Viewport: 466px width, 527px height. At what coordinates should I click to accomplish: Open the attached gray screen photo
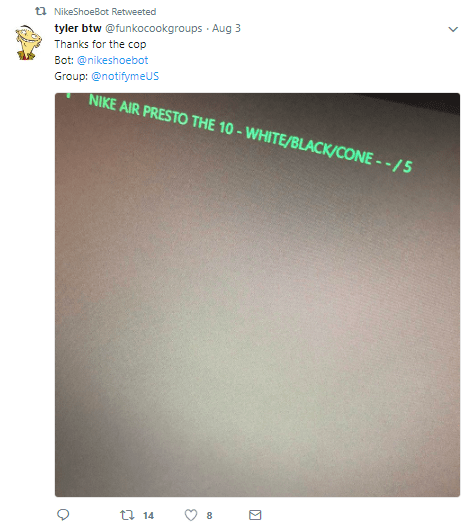click(x=257, y=295)
